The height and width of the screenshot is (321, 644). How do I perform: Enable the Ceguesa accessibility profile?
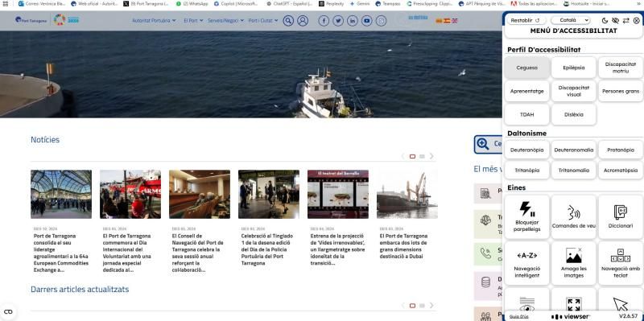(527, 68)
